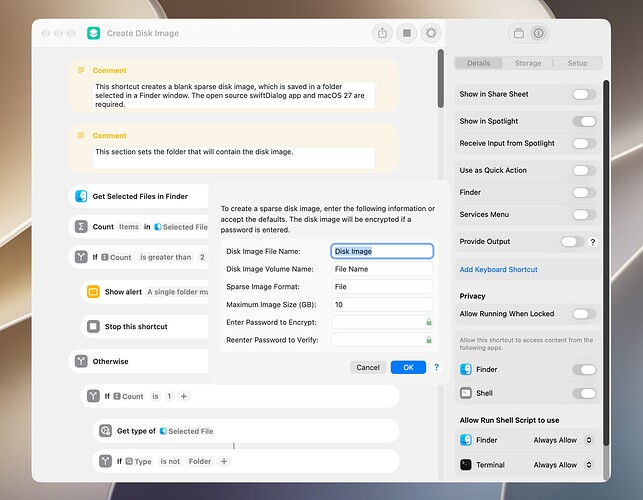
Task: Open Provide Output help question mark
Action: point(593,242)
